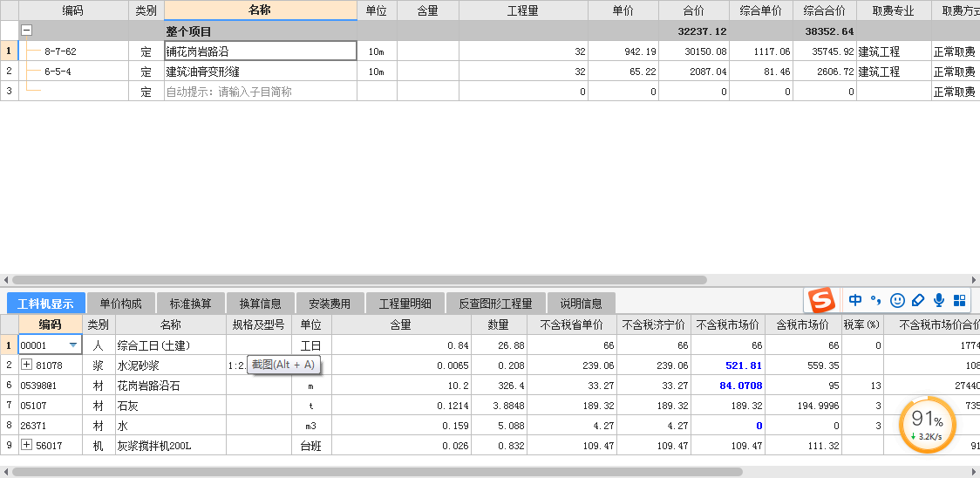Click the upper table horizontal scrollbar thumb

[x=359, y=280]
